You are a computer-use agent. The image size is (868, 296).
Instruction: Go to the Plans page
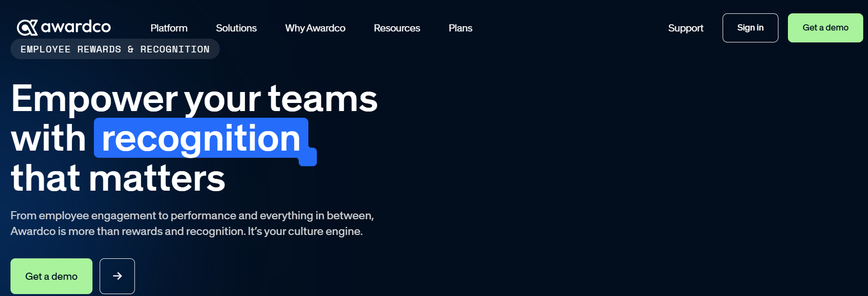tap(460, 28)
